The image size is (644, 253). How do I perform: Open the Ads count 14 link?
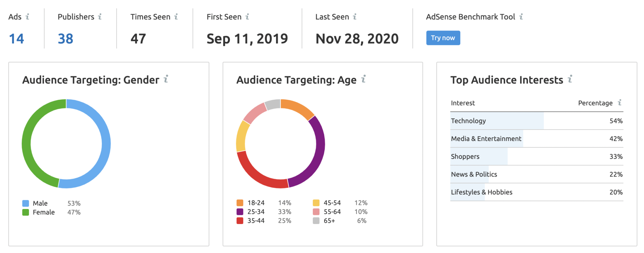[x=16, y=39]
